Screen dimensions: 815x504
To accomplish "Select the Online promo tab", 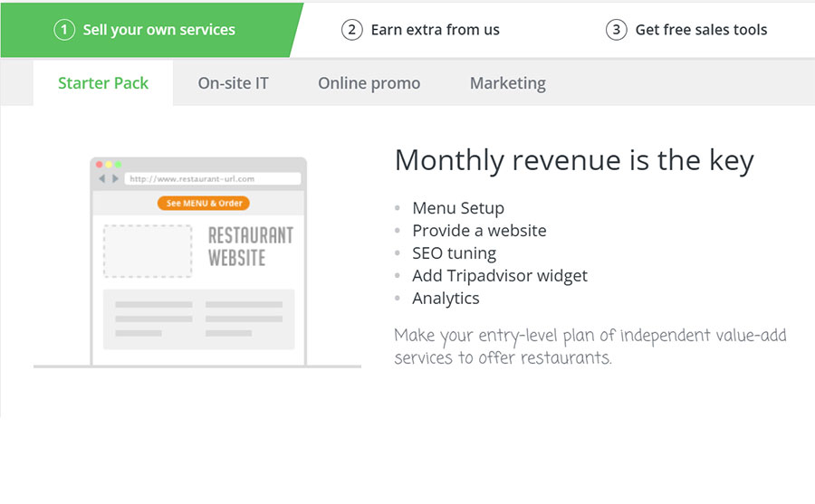I will click(x=369, y=83).
